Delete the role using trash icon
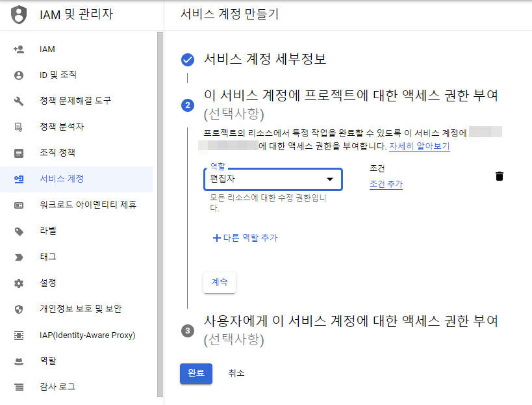Viewport: 532px width, 405px height. [499, 176]
